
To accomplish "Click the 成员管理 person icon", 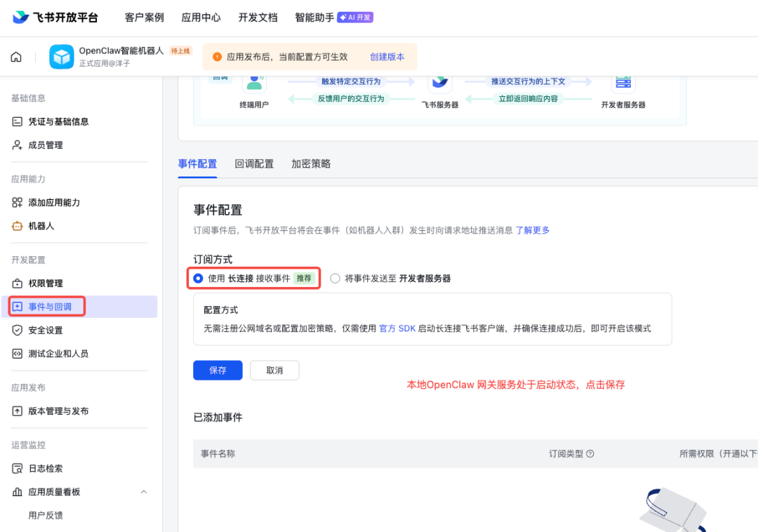I will tap(18, 145).
